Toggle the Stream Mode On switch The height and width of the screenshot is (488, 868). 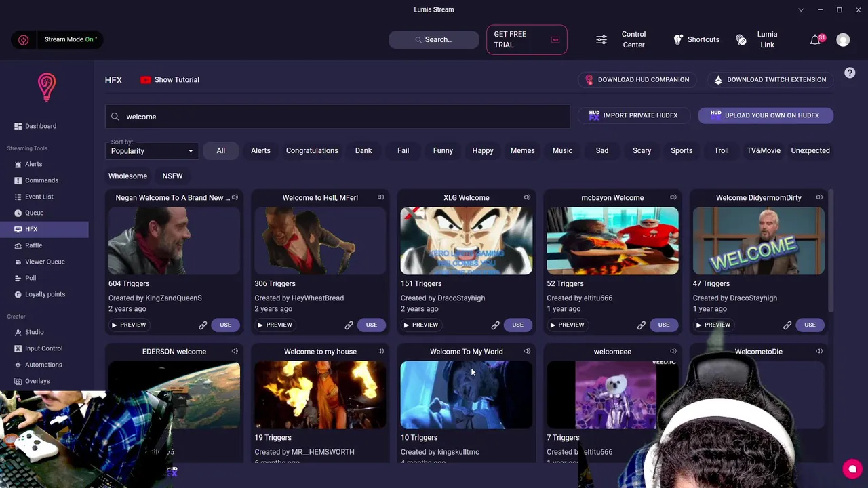point(57,39)
